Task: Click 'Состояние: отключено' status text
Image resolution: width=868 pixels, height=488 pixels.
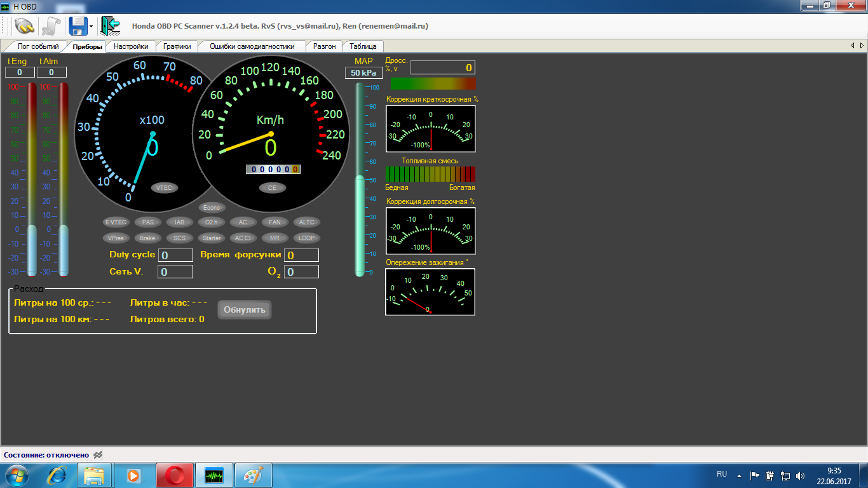Action: (46, 455)
